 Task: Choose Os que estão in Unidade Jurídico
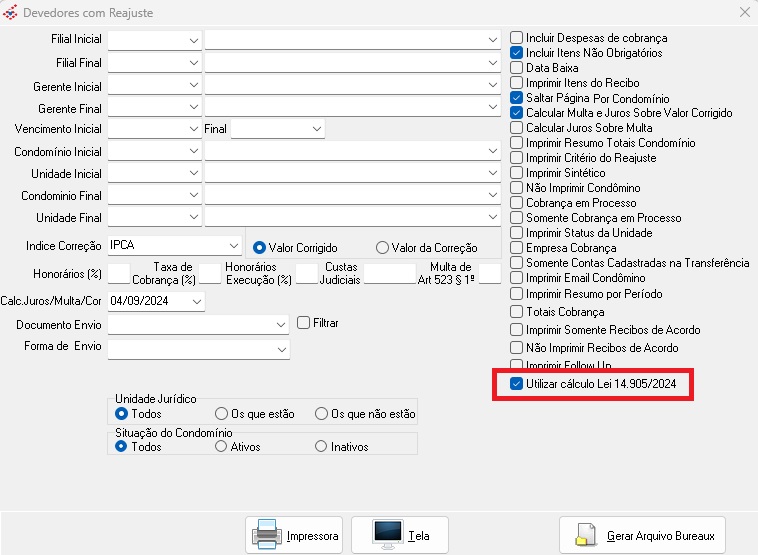tap(222, 414)
